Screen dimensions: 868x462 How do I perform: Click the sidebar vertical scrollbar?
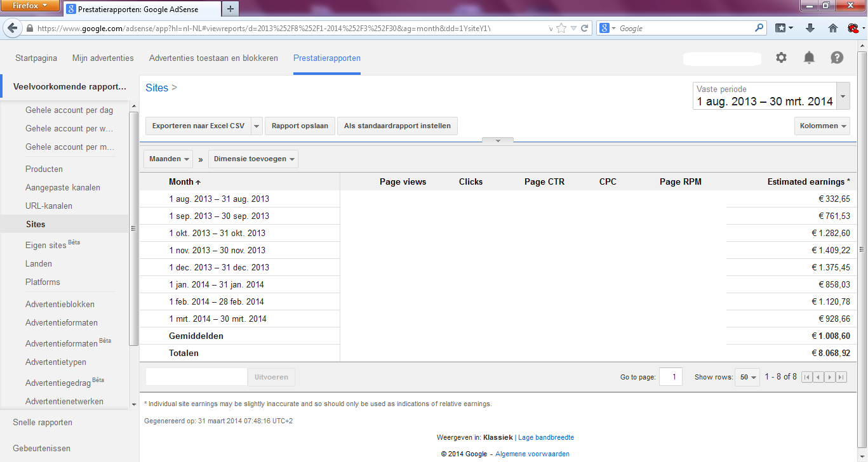pos(133,228)
